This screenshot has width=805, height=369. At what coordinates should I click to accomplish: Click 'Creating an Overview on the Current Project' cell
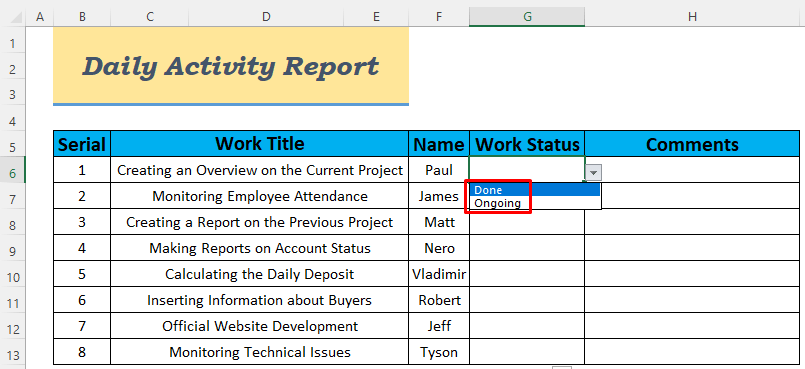click(260, 170)
